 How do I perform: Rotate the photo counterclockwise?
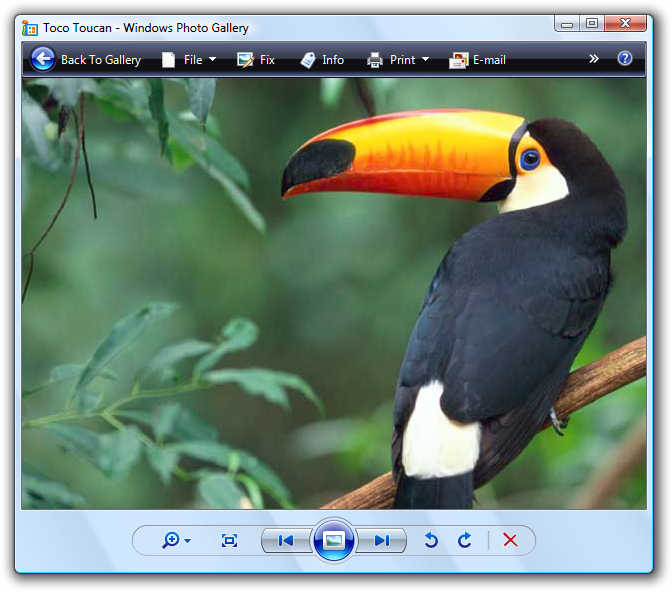click(431, 540)
